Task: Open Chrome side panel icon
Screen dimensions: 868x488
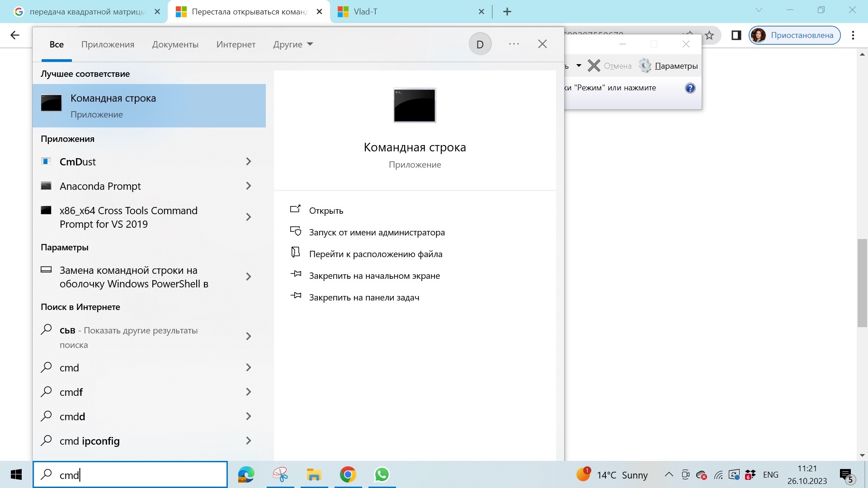Action: pyautogui.click(x=736, y=35)
